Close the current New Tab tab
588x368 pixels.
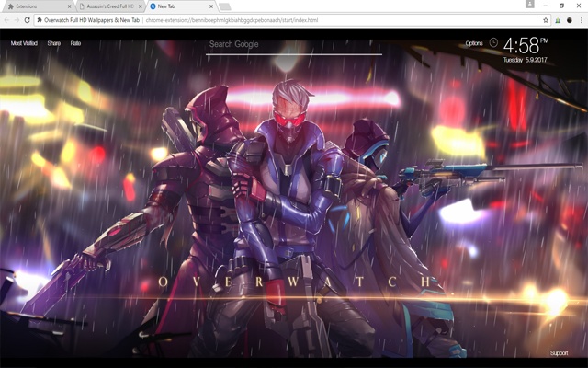coord(211,6)
